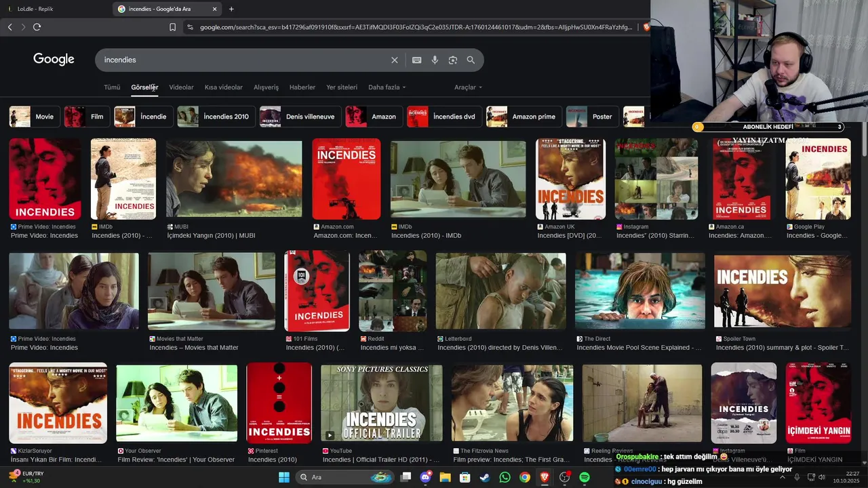
Task: Clear the search box text
Action: coord(395,60)
